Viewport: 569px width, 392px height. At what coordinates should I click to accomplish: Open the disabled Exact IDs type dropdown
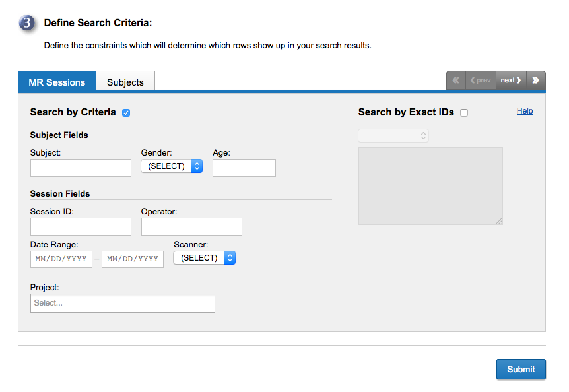tap(393, 135)
